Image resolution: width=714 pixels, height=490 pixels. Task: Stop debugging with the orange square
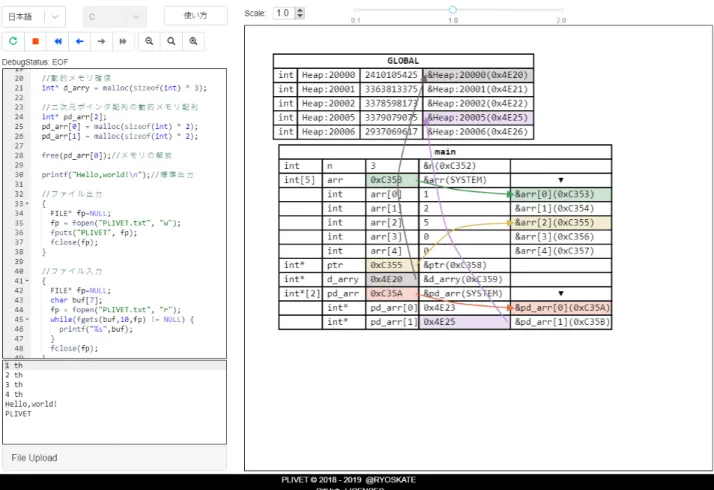pyautogui.click(x=36, y=41)
